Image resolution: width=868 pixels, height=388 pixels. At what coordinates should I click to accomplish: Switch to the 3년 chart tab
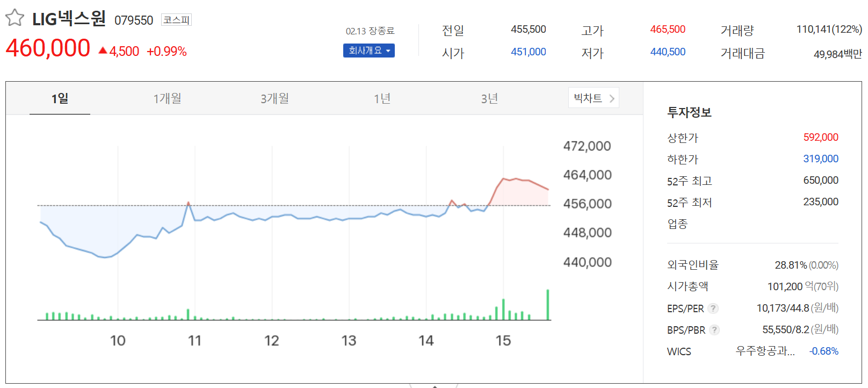tap(489, 98)
